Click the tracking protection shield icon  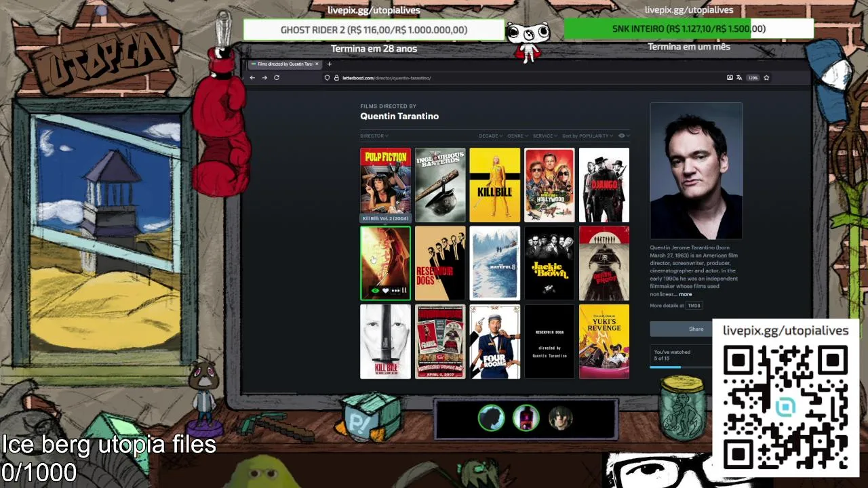327,78
